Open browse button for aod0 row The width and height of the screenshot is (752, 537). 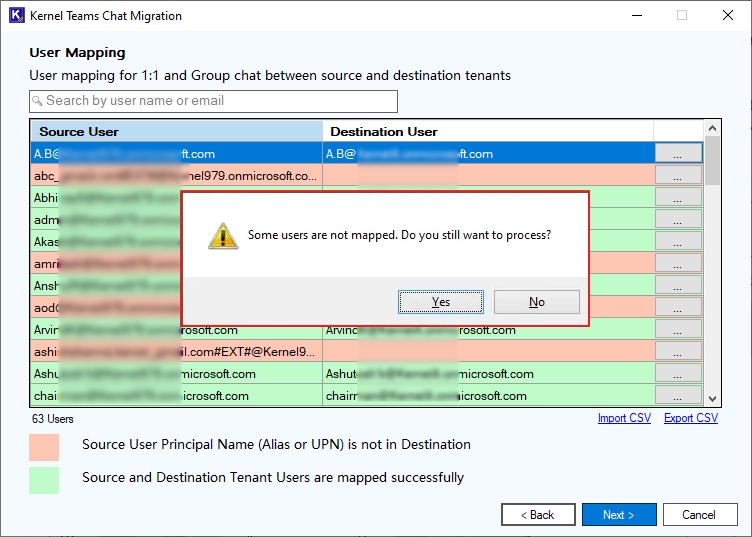[x=678, y=308]
